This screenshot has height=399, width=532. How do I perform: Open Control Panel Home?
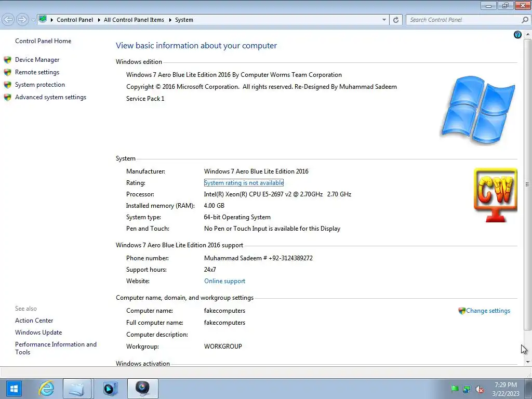point(43,41)
